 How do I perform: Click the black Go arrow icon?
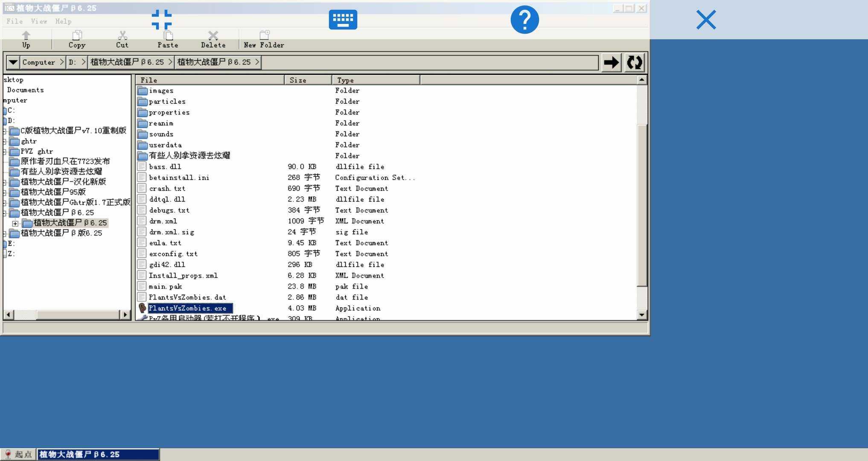point(611,63)
